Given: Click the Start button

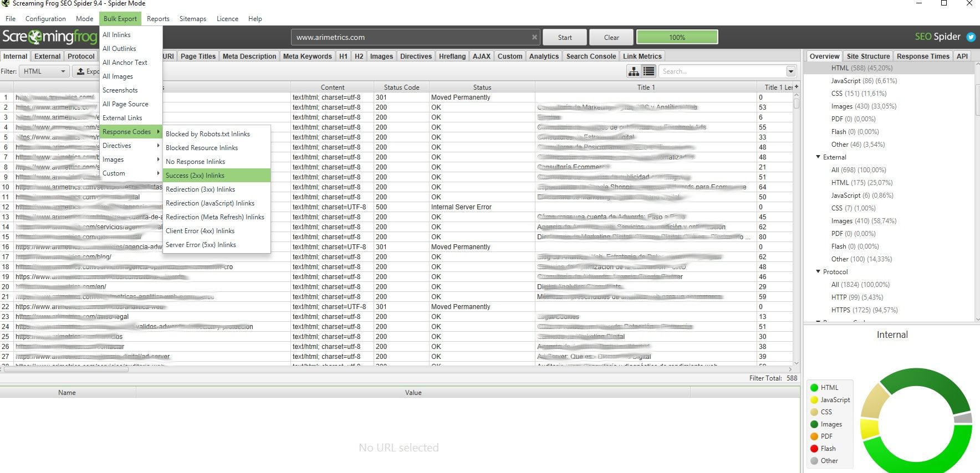Looking at the screenshot, I should coord(565,37).
